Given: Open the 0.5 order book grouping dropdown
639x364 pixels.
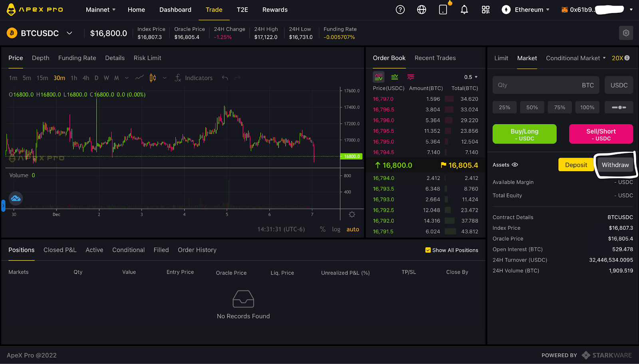Looking at the screenshot, I should [471, 77].
